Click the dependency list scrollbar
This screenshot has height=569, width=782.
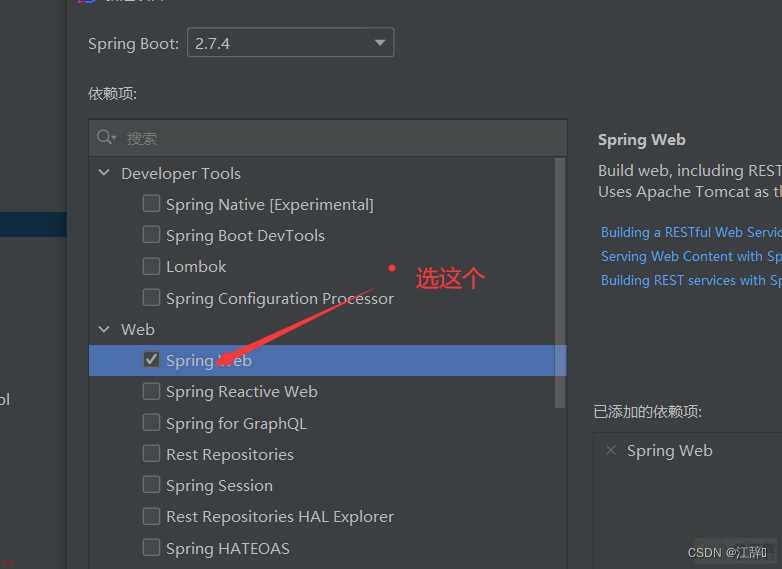click(560, 283)
